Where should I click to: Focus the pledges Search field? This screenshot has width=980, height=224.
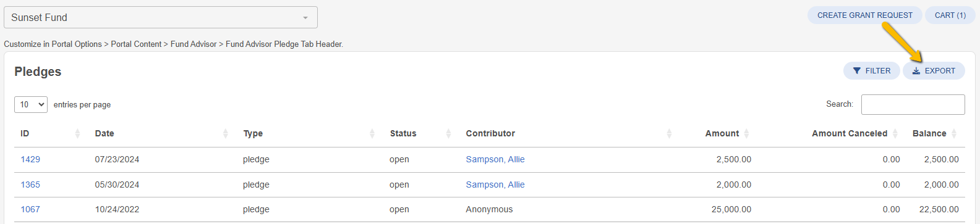(913, 104)
